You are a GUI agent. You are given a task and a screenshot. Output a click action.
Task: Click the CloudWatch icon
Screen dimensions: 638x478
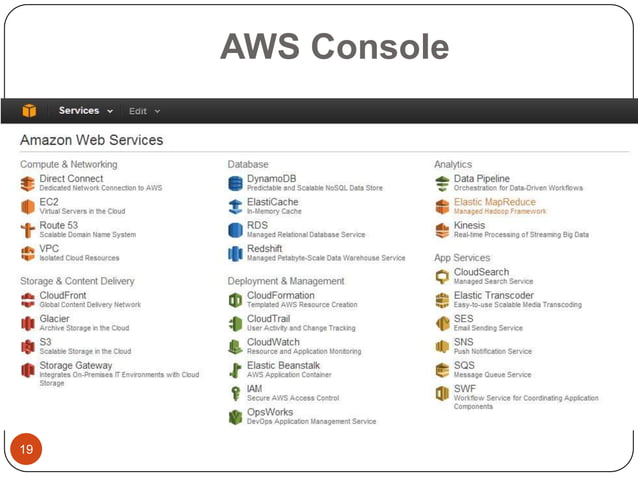coord(235,347)
